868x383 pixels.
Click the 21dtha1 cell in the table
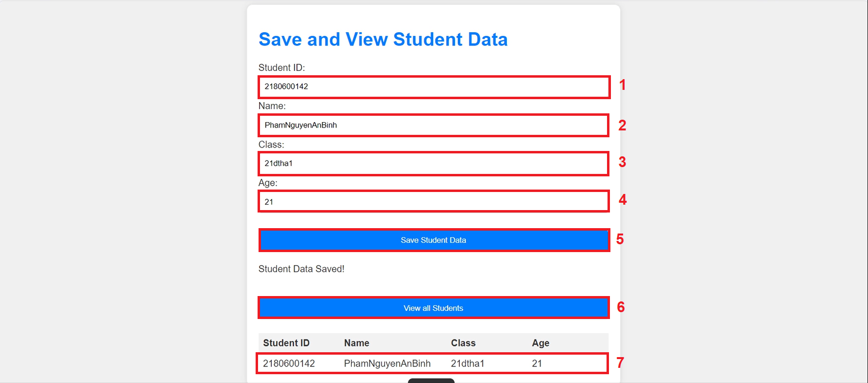click(x=468, y=363)
